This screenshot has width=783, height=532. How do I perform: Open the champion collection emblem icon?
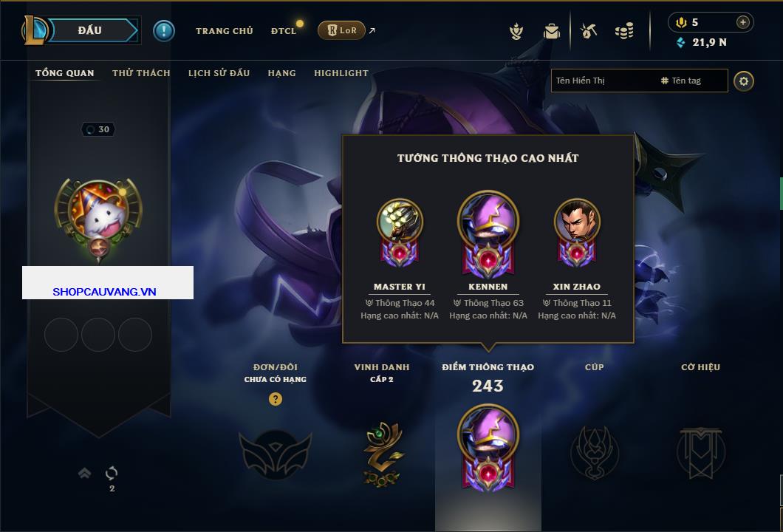click(x=516, y=32)
